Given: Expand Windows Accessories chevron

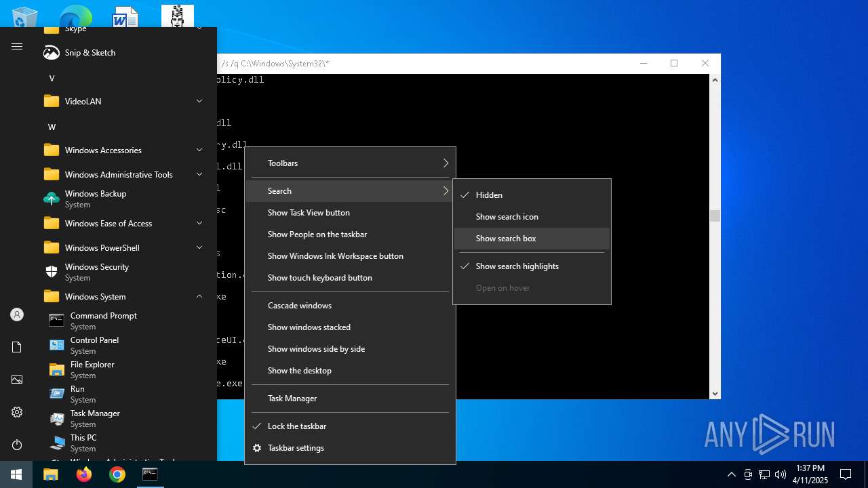Looking at the screenshot, I should (199, 150).
